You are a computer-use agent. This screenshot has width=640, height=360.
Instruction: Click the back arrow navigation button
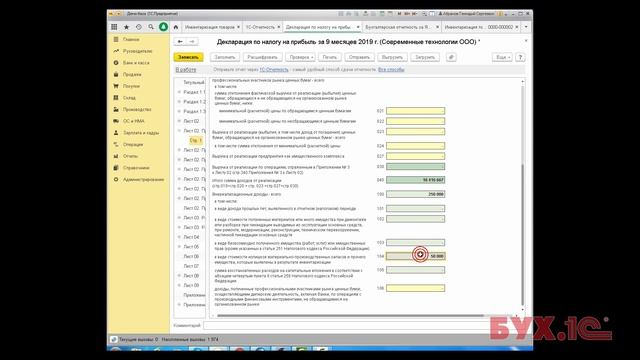click(x=180, y=42)
